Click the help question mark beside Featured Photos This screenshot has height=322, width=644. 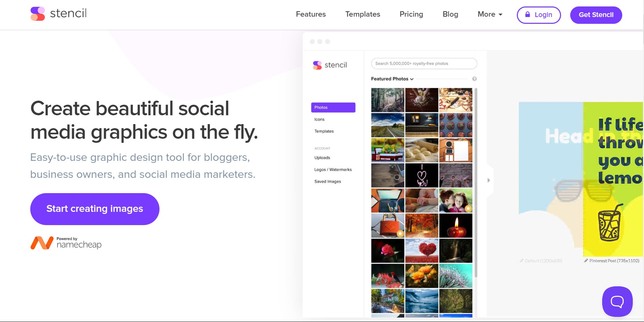tap(474, 79)
